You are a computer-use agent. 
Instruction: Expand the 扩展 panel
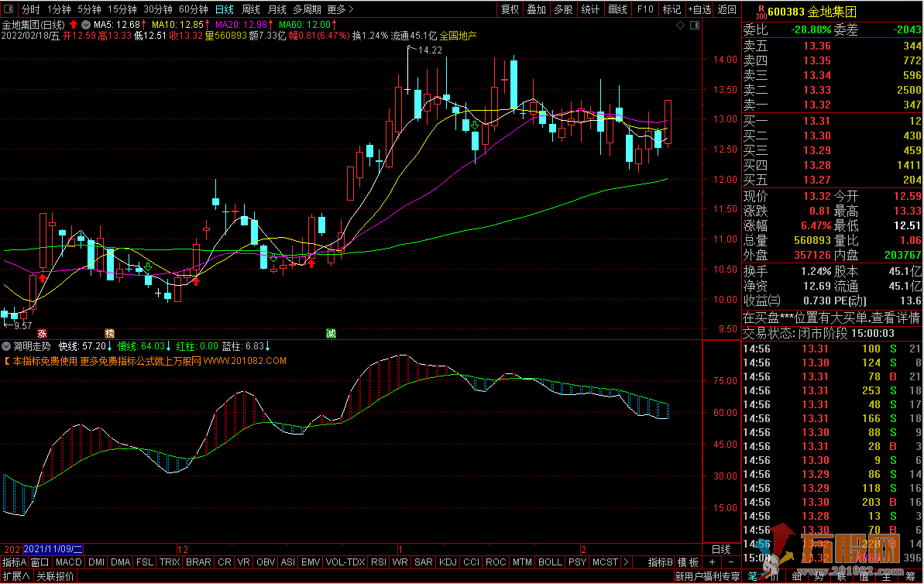16,576
